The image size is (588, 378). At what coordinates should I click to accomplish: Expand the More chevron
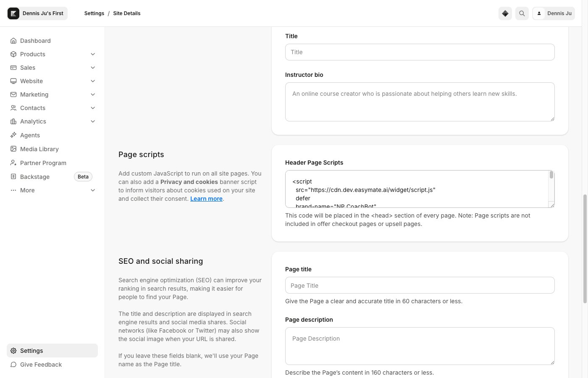point(93,190)
